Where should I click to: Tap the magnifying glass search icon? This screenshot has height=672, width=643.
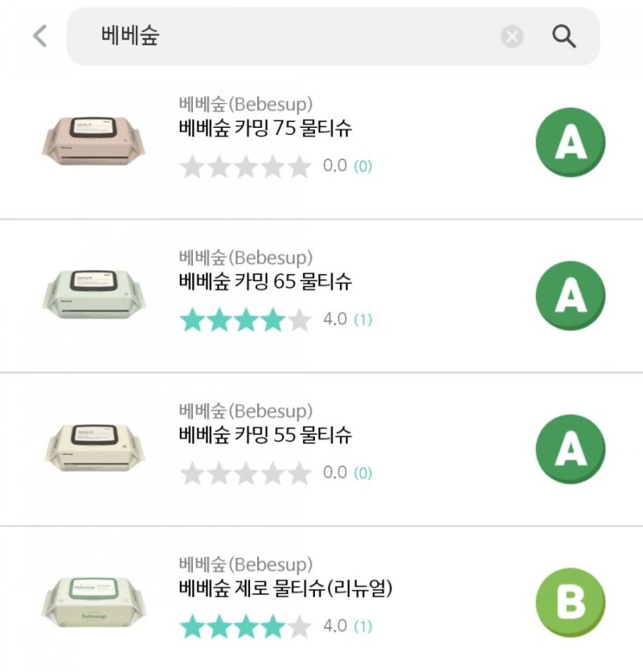click(563, 36)
